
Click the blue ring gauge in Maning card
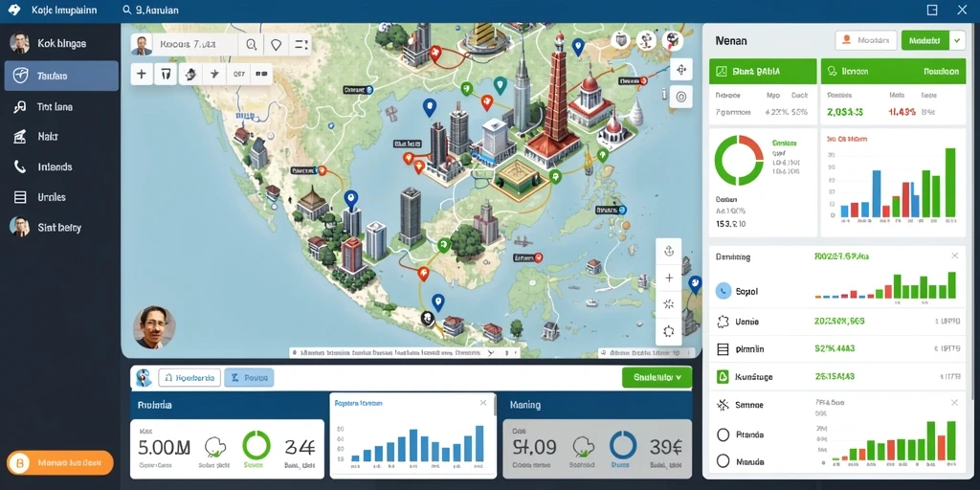point(622,446)
